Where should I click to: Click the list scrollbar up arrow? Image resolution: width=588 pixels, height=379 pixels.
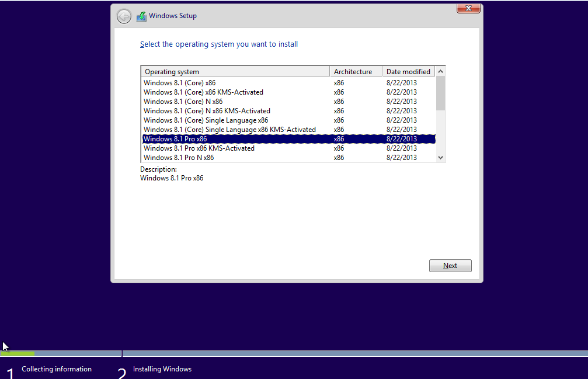pos(441,71)
